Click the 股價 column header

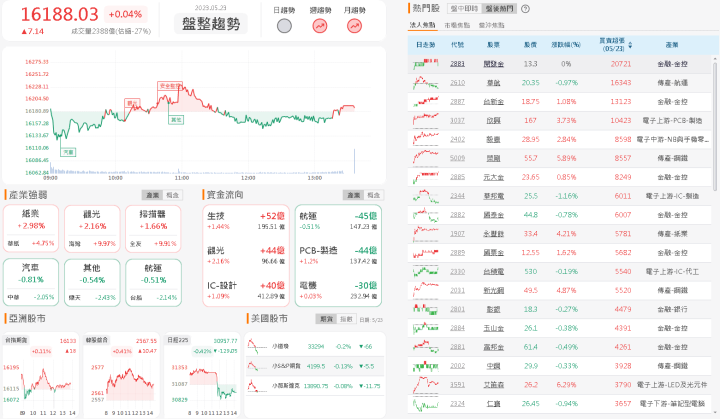(530, 45)
